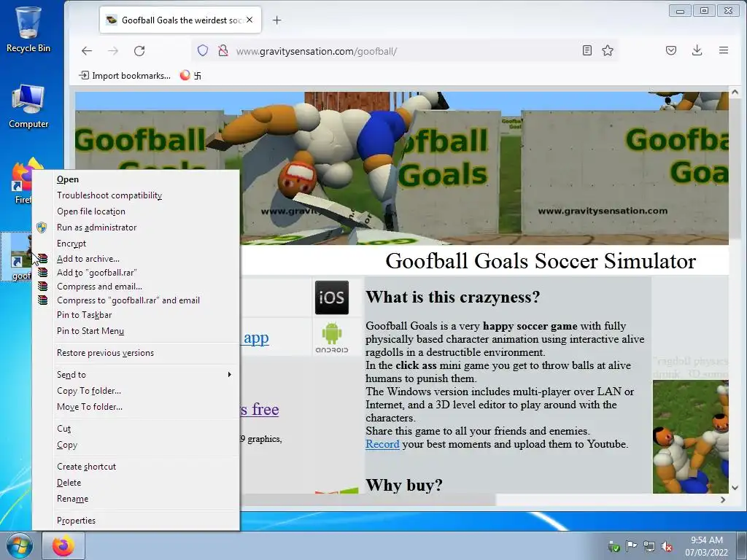This screenshot has height=560, width=747.
Task: Open the tracking protection shield icon
Action: pos(203,50)
